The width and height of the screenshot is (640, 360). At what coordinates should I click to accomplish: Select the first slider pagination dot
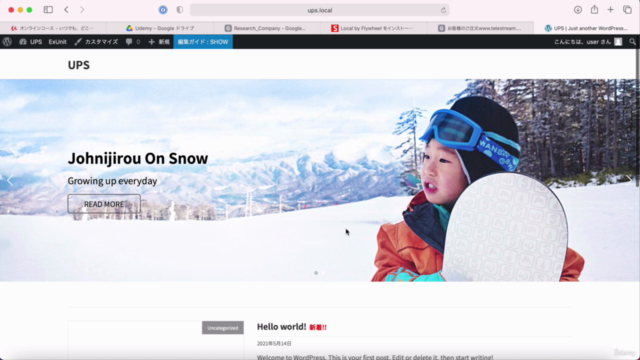click(316, 273)
